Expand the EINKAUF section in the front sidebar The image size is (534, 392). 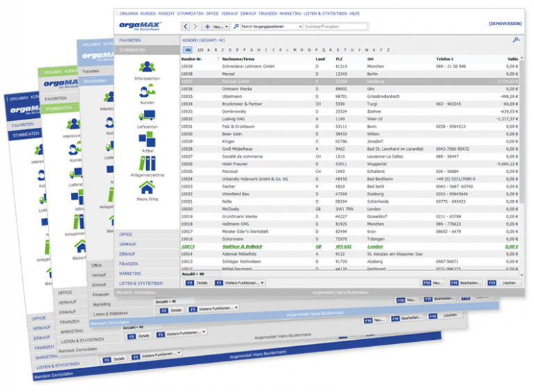click(x=147, y=254)
